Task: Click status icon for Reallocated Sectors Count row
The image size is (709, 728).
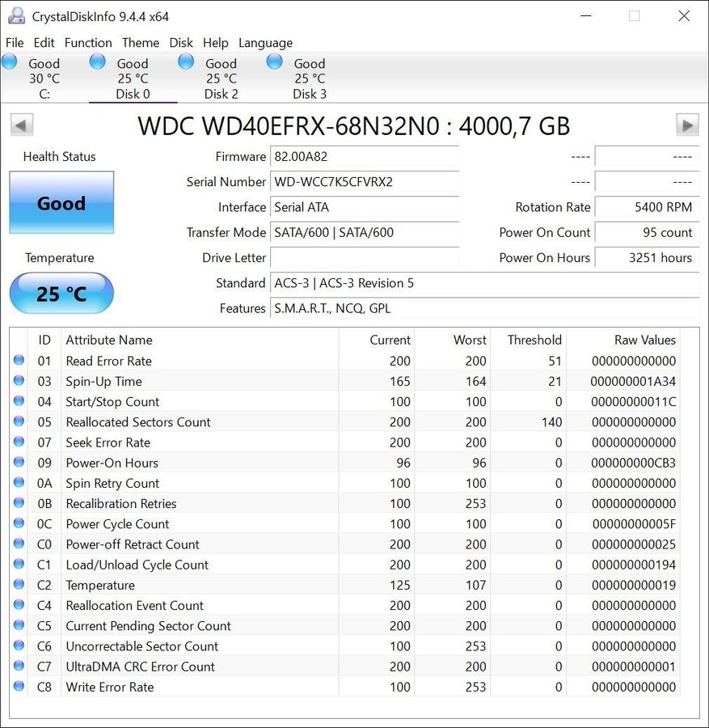Action: [19, 421]
